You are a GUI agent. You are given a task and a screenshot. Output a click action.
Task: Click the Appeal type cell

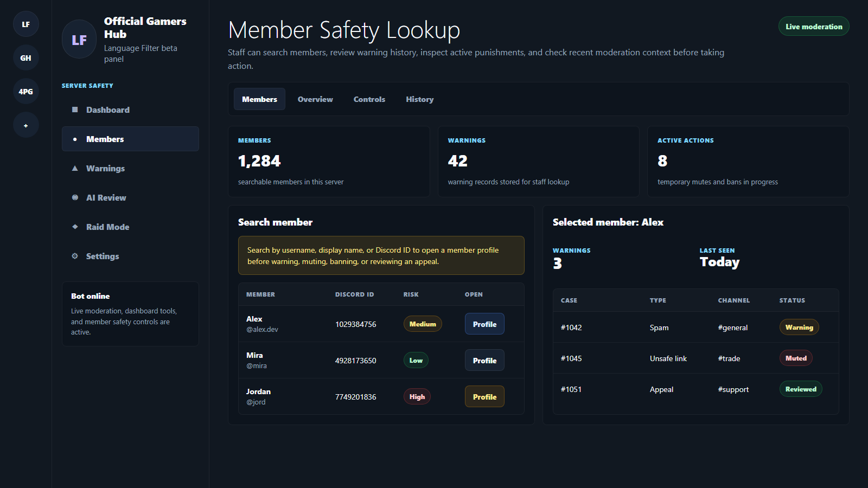coord(662,389)
